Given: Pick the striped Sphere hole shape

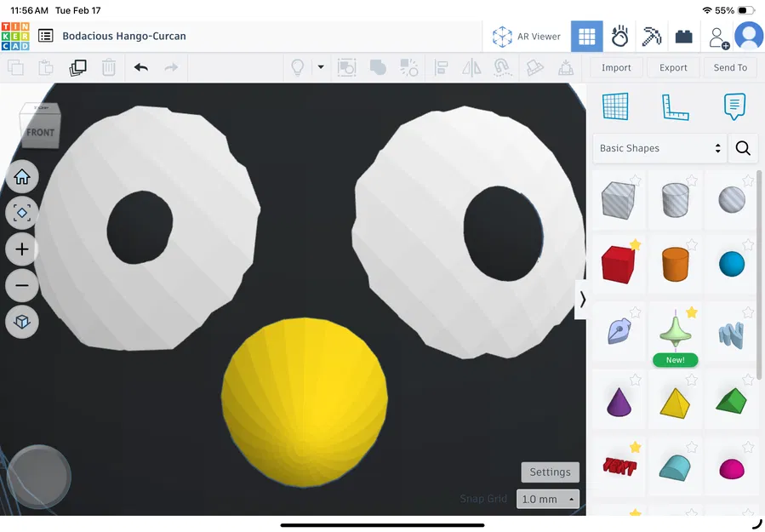Looking at the screenshot, I should click(x=732, y=200).
